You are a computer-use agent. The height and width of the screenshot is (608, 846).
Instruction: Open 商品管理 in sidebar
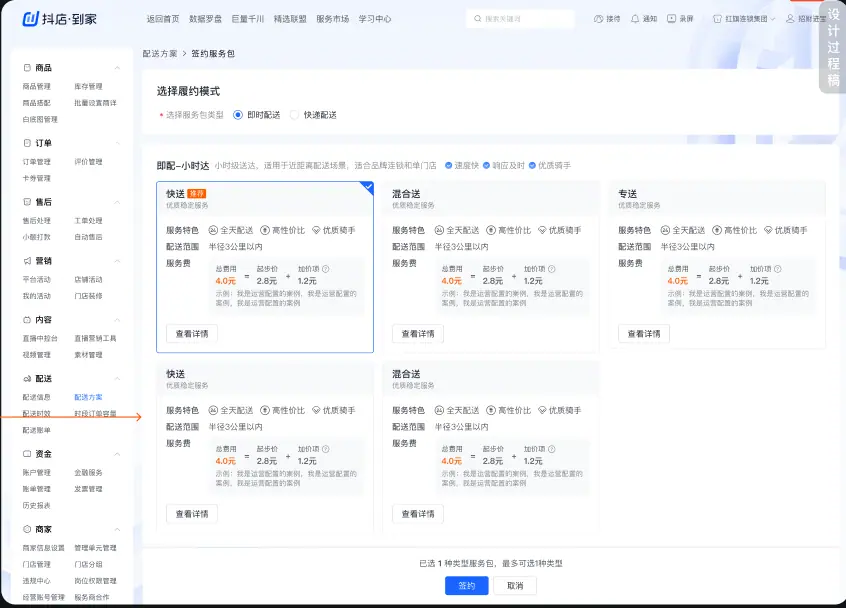pyautogui.click(x=37, y=87)
